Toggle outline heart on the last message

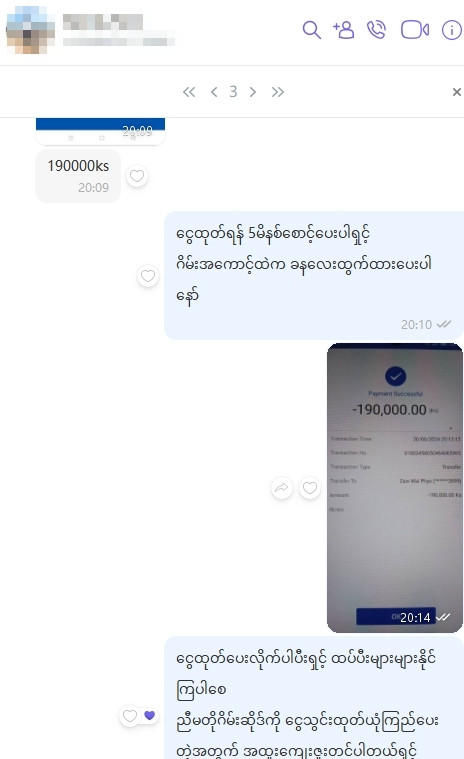click(130, 715)
